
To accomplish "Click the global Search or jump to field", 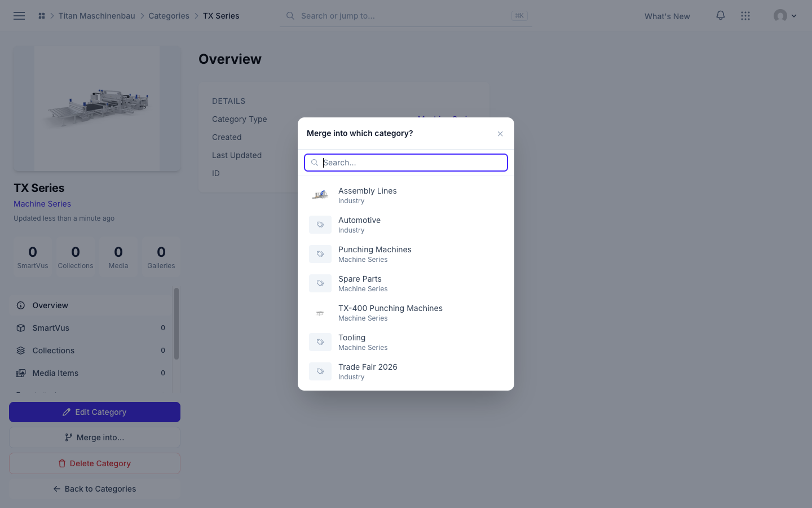I will [x=406, y=16].
